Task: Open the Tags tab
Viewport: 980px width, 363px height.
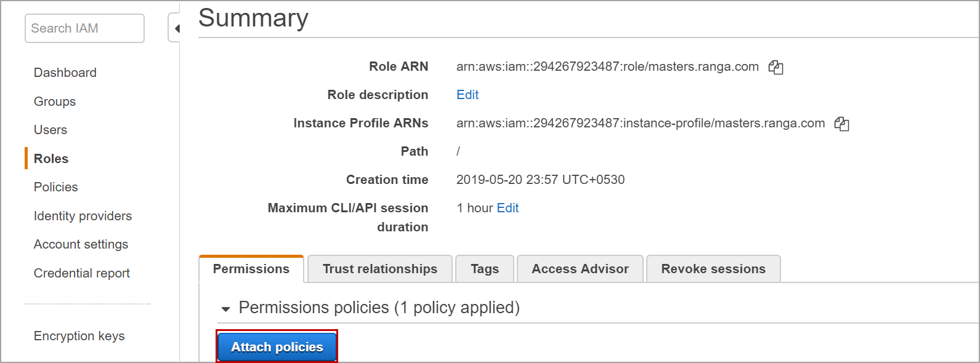Action: 485,269
